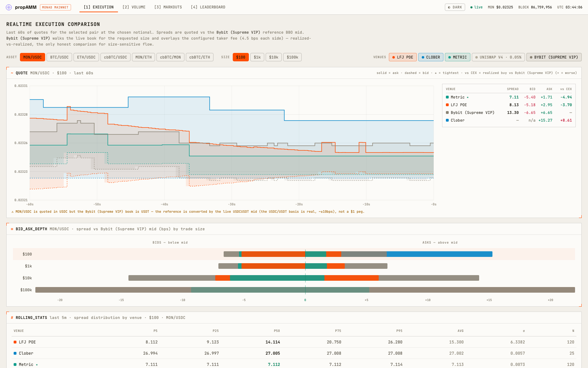Click the ROLLING_STATS hash icon

click(12, 318)
